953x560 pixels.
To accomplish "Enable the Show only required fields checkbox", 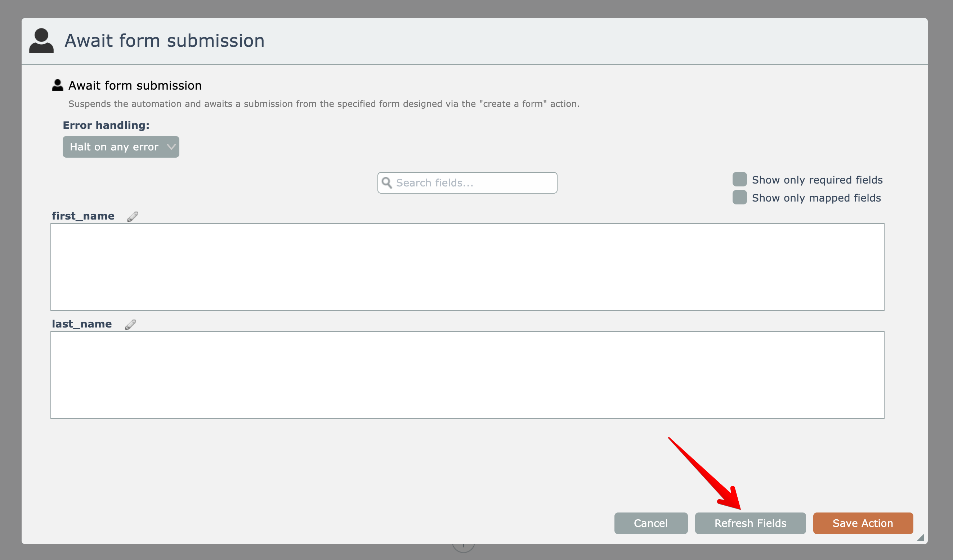I will click(x=739, y=180).
